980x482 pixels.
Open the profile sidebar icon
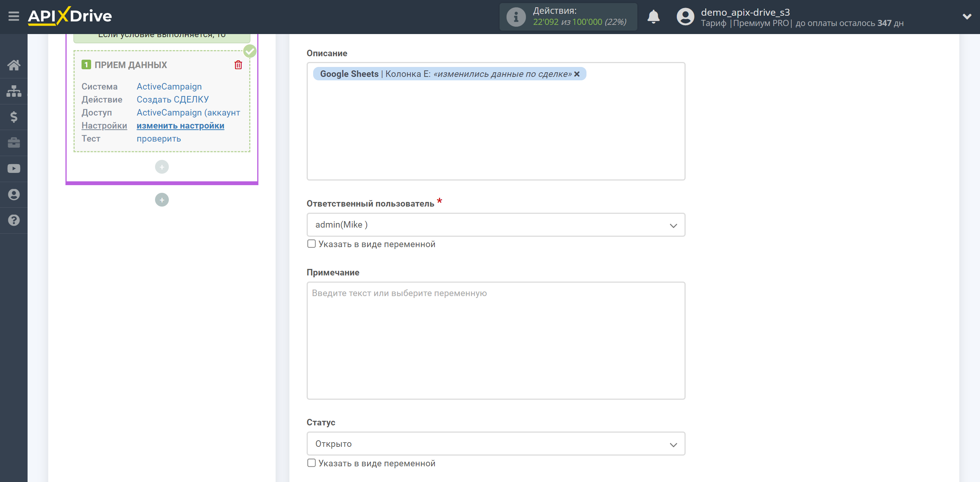click(x=14, y=195)
